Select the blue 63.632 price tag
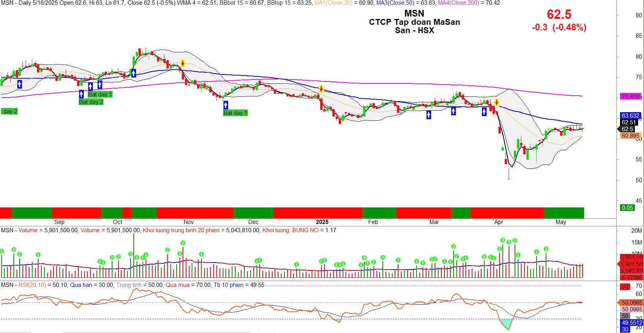Image resolution: width=644 pixels, height=333 pixels. (x=630, y=116)
